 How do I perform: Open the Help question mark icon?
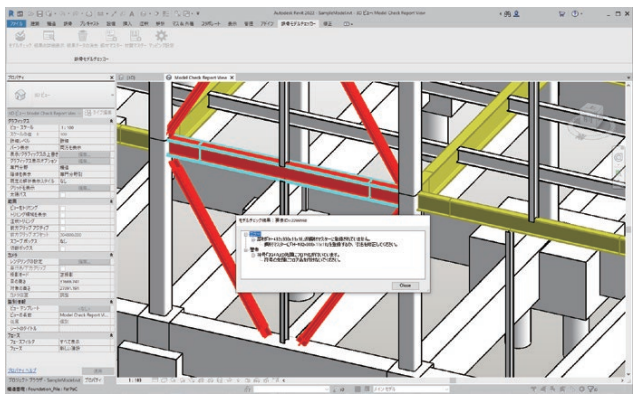point(577,11)
